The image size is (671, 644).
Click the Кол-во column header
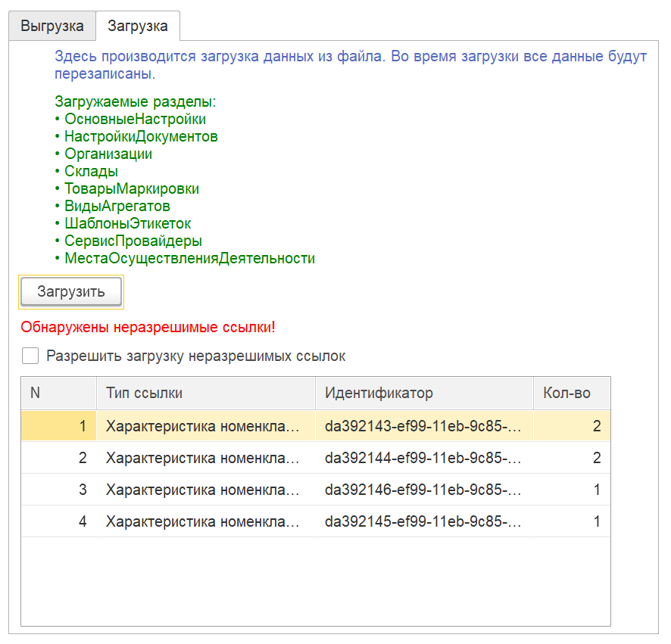pos(572,393)
